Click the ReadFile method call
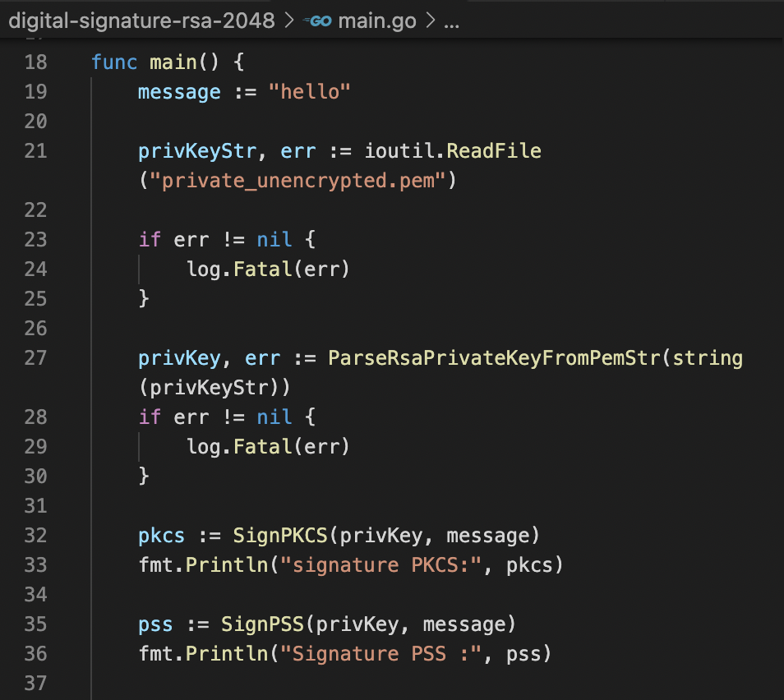 pos(493,151)
